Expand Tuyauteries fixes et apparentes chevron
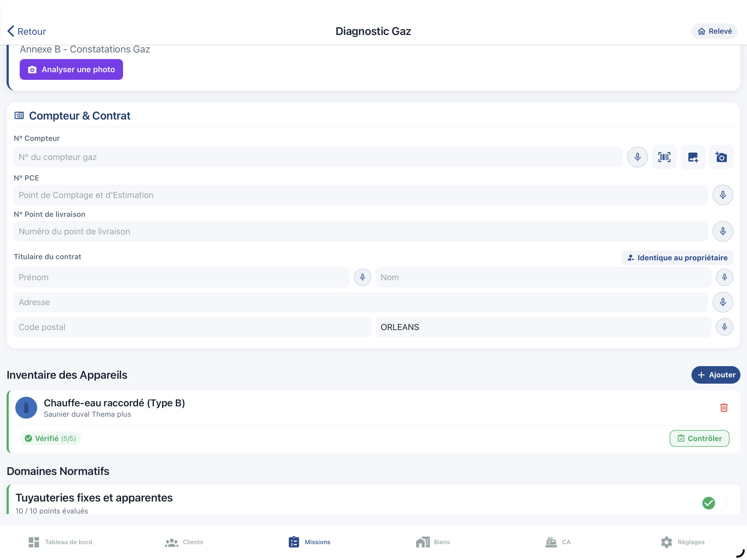This screenshot has height=560, width=747. 727,503
